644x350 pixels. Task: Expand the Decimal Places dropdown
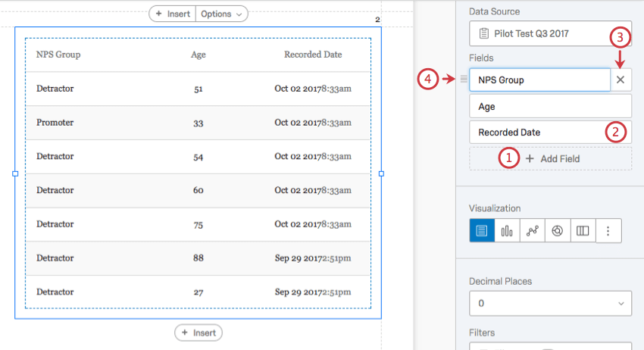(550, 304)
